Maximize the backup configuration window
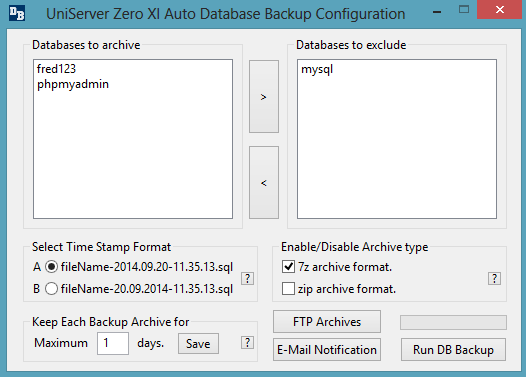Viewport: 526px width, 377px height. pos(464,9)
